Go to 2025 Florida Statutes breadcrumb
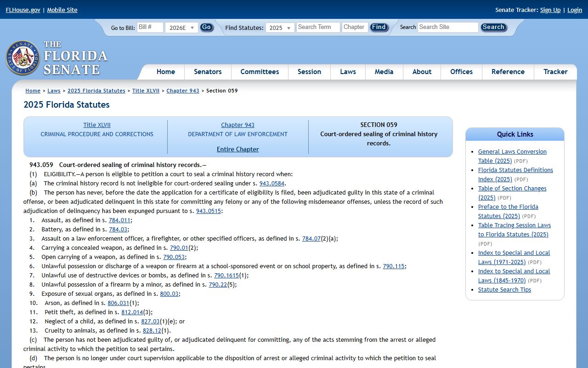 coord(96,91)
